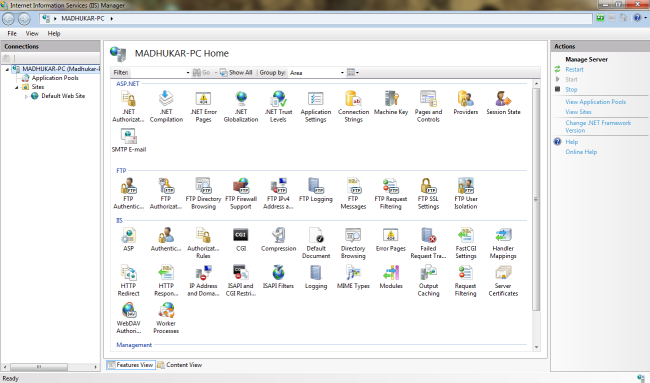
Task: Click the Back navigation arrow
Action: (x=8, y=19)
